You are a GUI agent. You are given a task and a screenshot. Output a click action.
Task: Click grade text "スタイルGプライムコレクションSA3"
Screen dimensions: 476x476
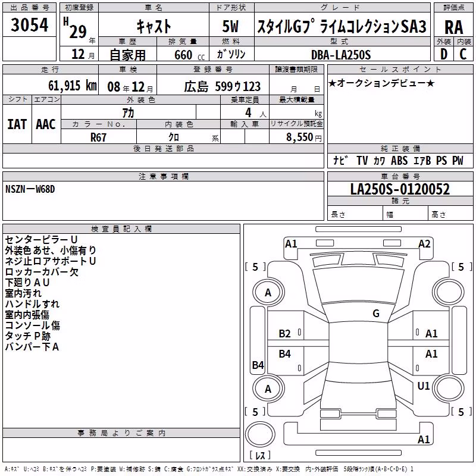342,26
